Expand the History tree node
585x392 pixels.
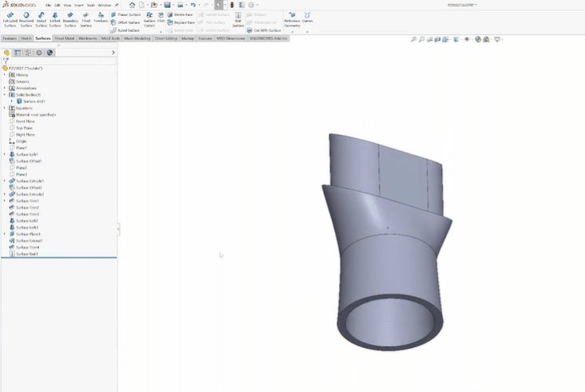5,75
